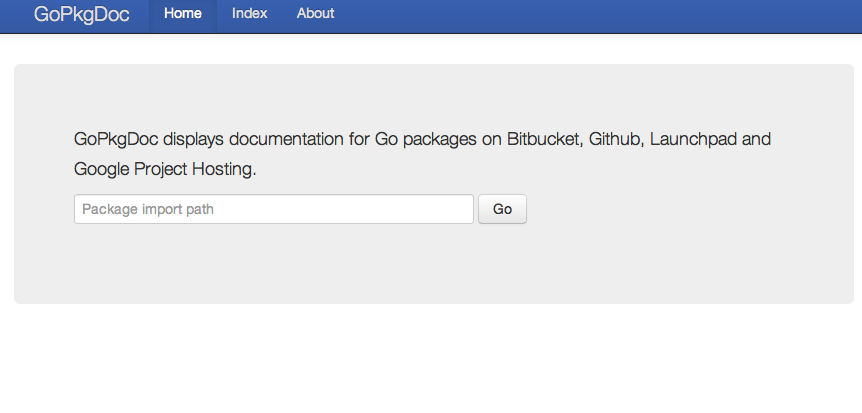Viewport: 862px width, 413px height.
Task: Open the About page
Action: 315,14
